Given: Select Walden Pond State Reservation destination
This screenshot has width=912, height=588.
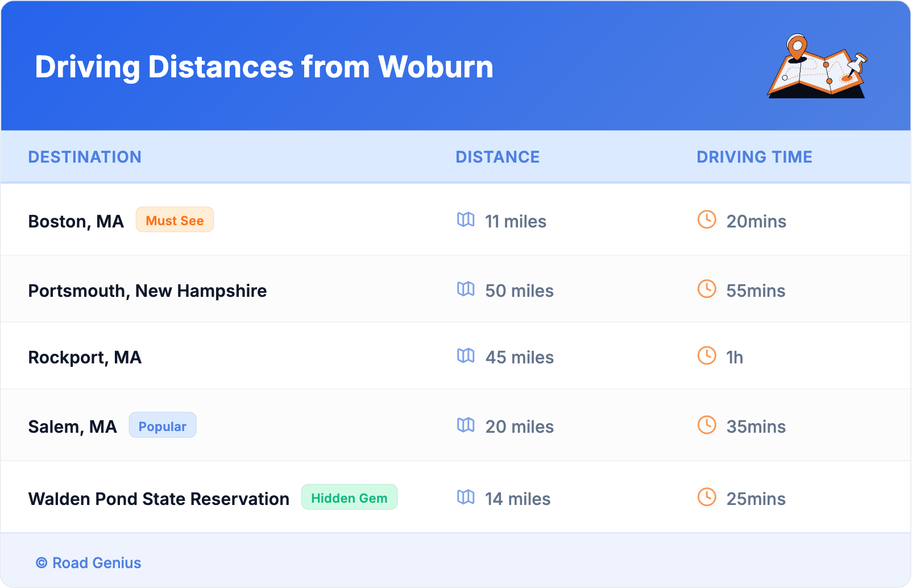Looking at the screenshot, I should click(159, 499).
